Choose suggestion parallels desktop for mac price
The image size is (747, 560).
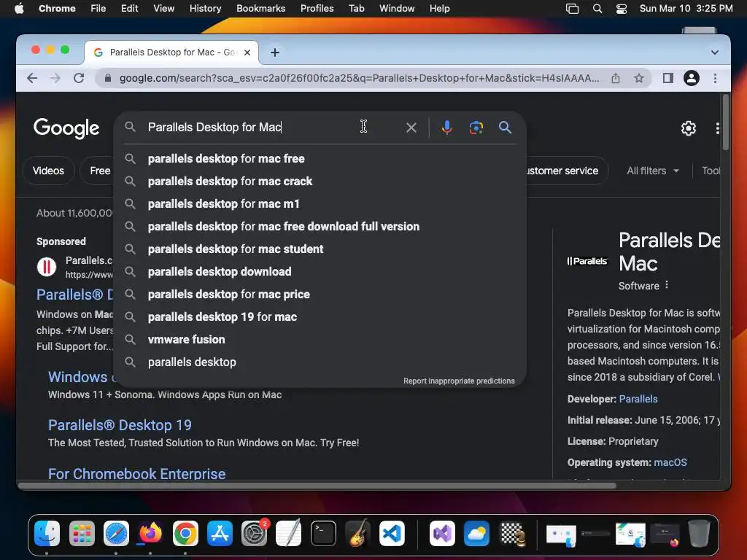(320, 295)
